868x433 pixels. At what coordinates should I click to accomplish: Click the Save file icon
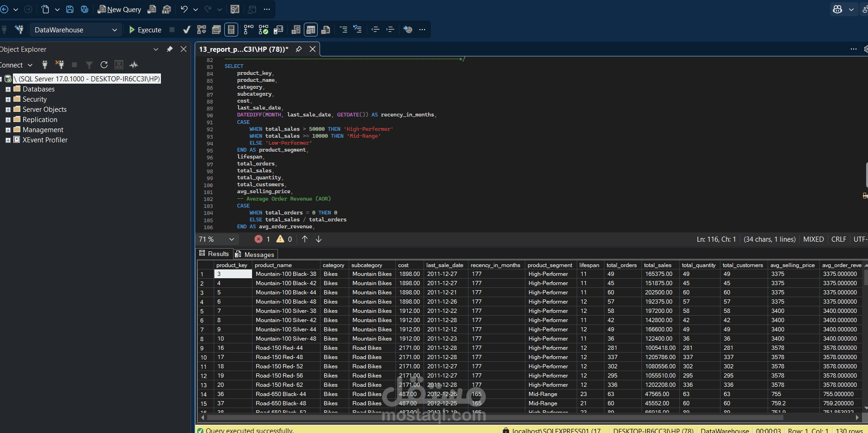click(x=70, y=9)
